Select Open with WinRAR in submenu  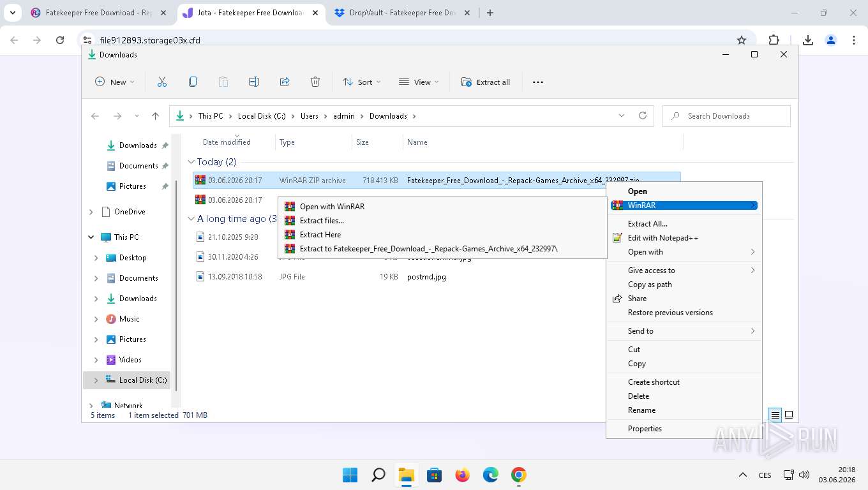(x=442, y=207)
